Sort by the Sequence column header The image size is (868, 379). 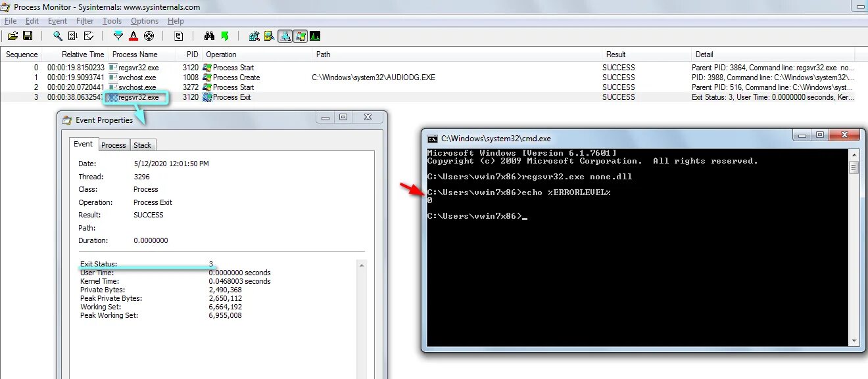22,55
